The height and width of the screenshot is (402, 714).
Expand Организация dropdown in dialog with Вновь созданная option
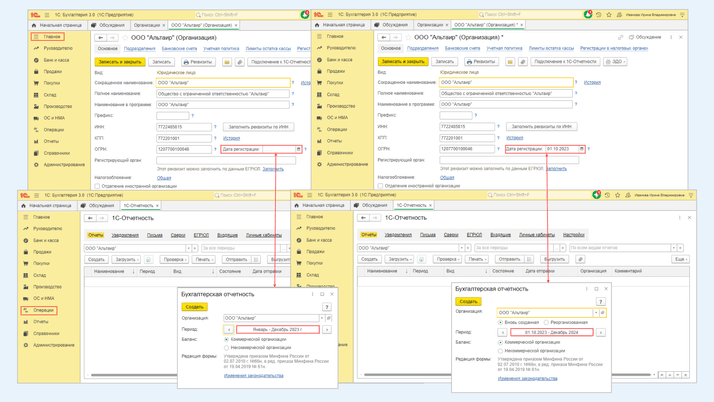pyautogui.click(x=595, y=312)
